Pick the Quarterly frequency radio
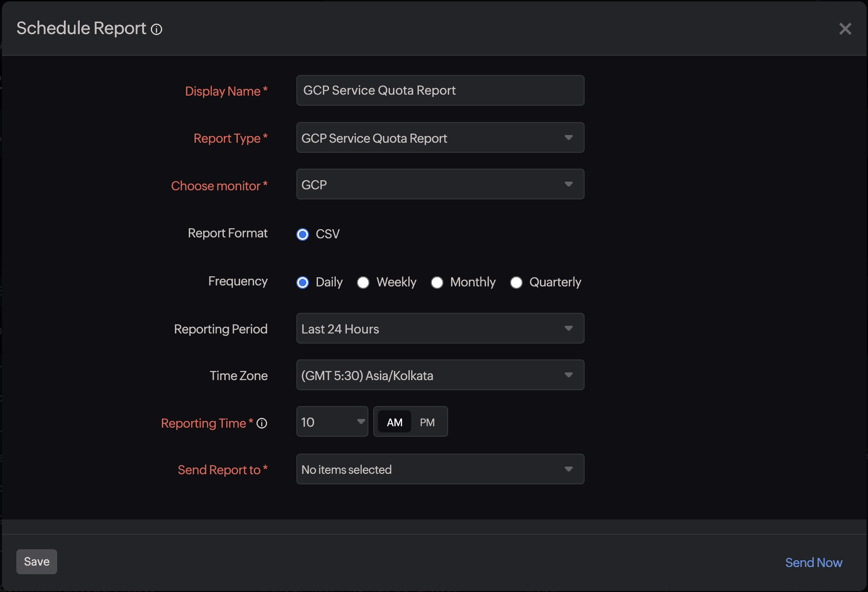This screenshot has height=592, width=868. coord(516,283)
